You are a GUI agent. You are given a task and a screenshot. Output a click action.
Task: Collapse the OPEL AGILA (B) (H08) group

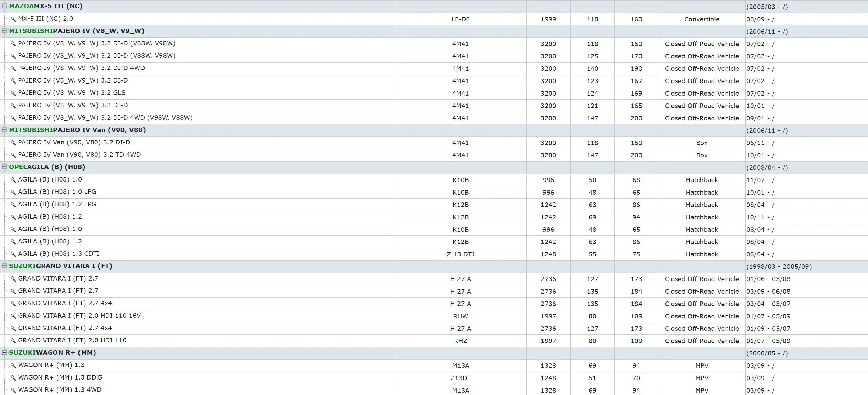pos(5,167)
